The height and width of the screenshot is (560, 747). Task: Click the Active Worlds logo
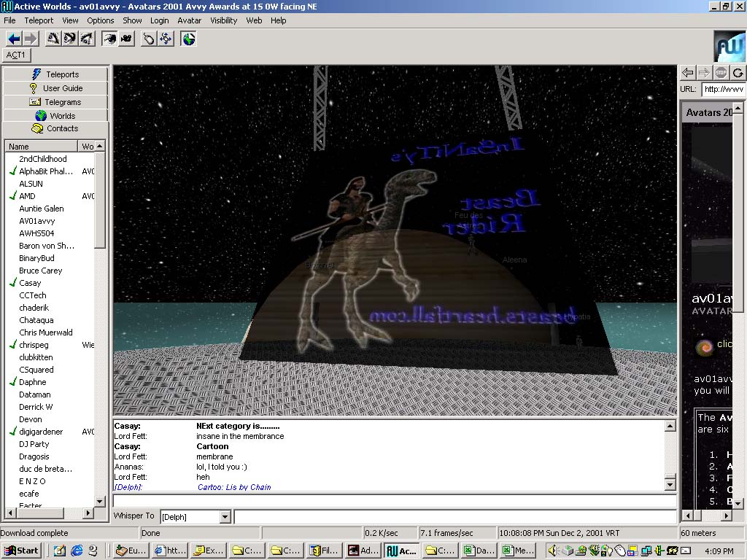[729, 46]
